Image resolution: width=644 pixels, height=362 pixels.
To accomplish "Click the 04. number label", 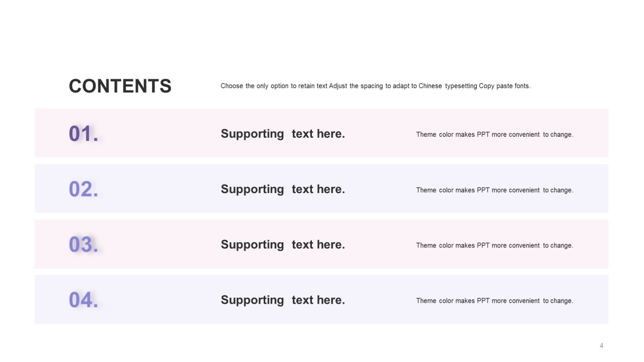I will pos(84,300).
